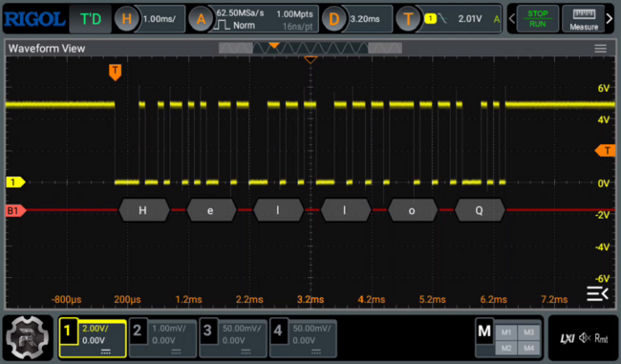621x364 pixels.
Task: Toggle channel 3 at 50.00mV/
Action: [233, 338]
